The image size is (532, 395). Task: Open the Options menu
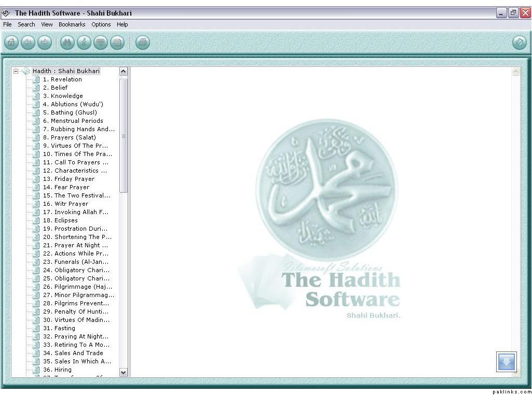101,24
